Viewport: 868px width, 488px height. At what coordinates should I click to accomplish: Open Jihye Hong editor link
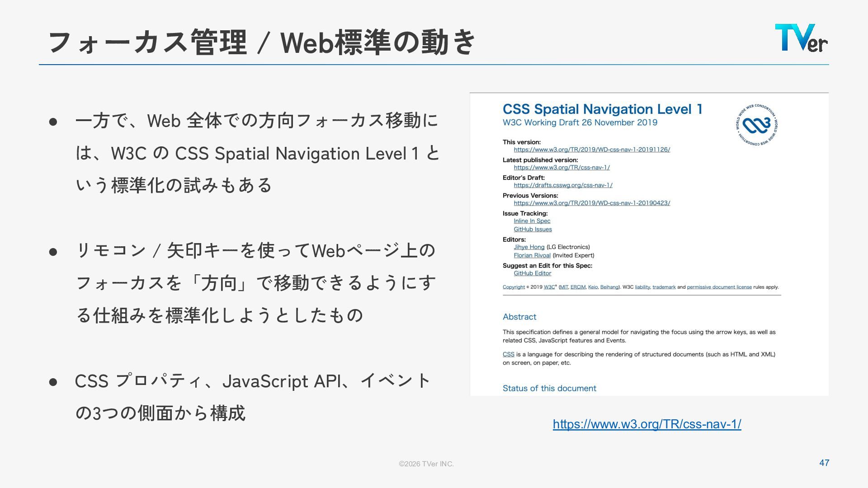coord(529,247)
